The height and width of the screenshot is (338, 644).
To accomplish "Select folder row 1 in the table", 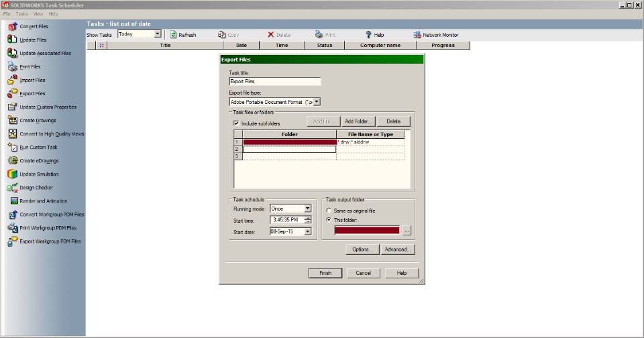I will pyautogui.click(x=290, y=142).
